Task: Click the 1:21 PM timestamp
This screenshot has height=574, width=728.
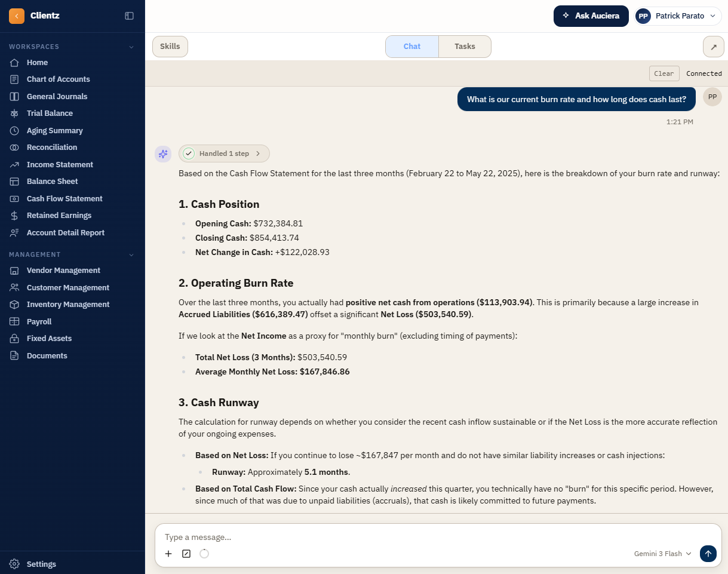Action: click(680, 122)
